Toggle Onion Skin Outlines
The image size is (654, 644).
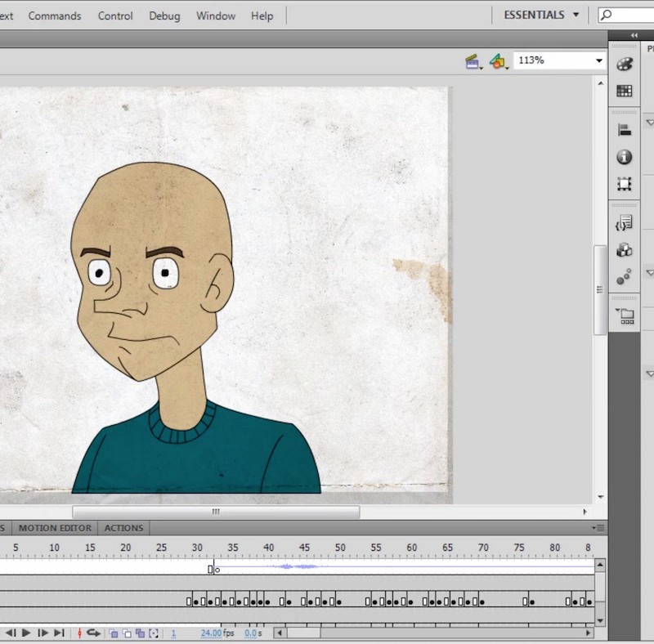[x=126, y=633]
